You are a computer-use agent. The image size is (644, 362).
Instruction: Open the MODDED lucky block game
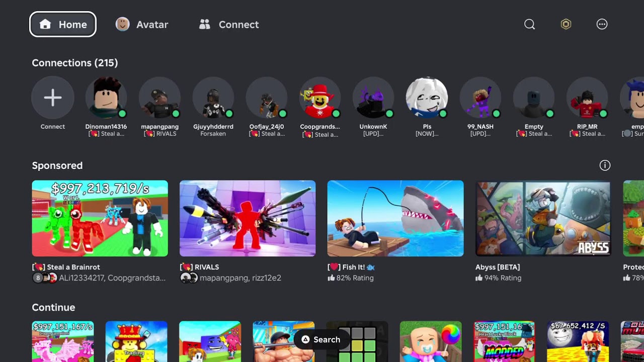click(x=504, y=341)
